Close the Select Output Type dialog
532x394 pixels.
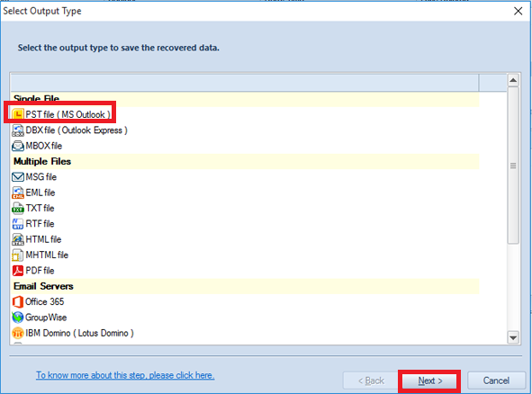point(518,11)
